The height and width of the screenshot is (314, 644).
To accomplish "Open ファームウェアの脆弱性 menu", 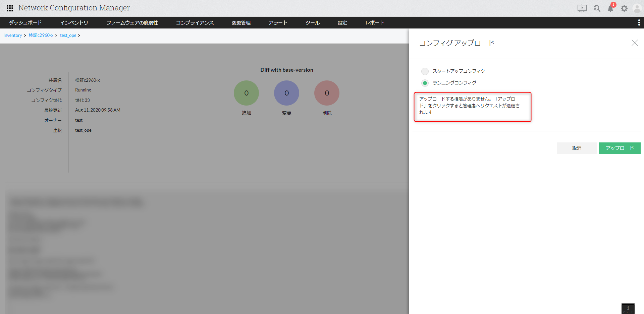I will (x=132, y=22).
